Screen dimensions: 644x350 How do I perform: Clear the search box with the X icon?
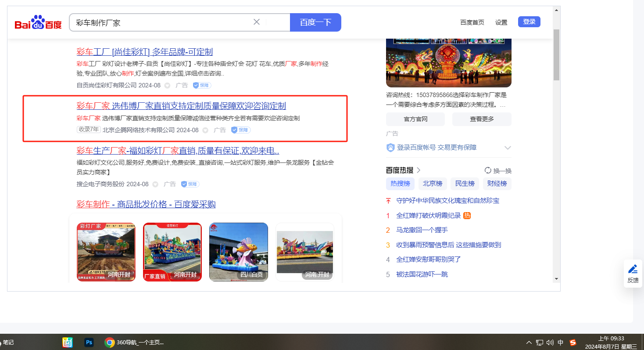pos(257,22)
